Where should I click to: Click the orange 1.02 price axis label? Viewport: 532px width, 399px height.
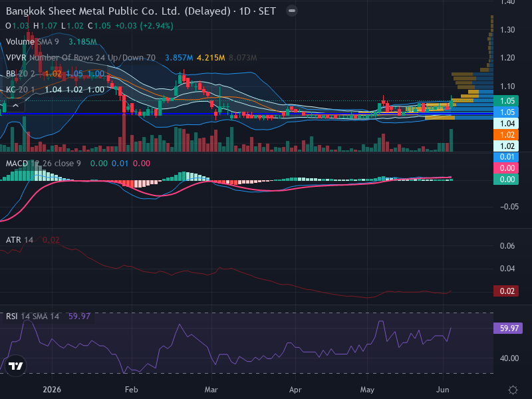506,135
